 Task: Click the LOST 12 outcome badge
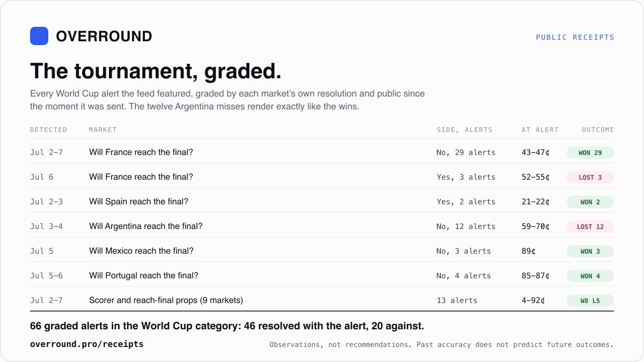(x=590, y=227)
